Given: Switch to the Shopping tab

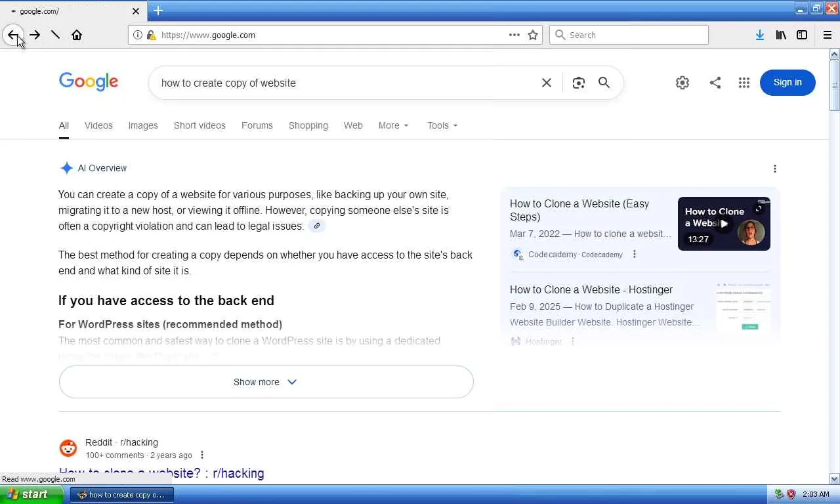Looking at the screenshot, I should [x=308, y=125].
